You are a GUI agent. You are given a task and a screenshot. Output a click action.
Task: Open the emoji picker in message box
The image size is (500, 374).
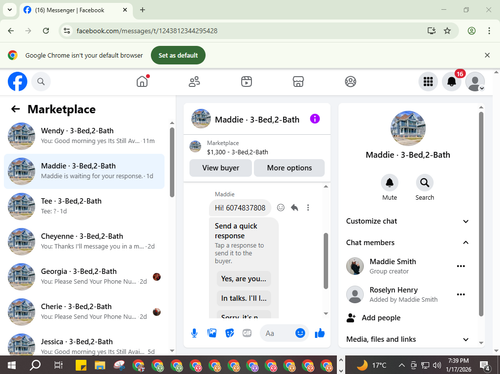(300, 333)
